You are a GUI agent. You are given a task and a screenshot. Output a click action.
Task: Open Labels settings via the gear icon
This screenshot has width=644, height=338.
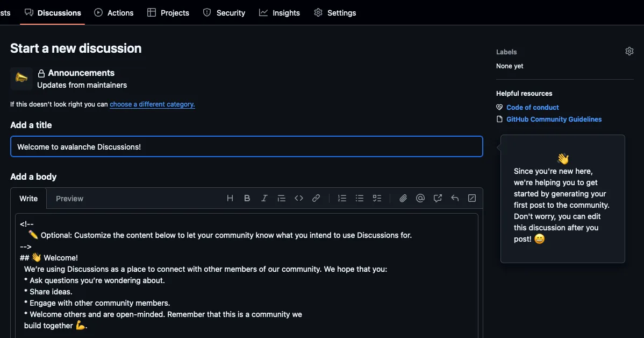click(629, 52)
